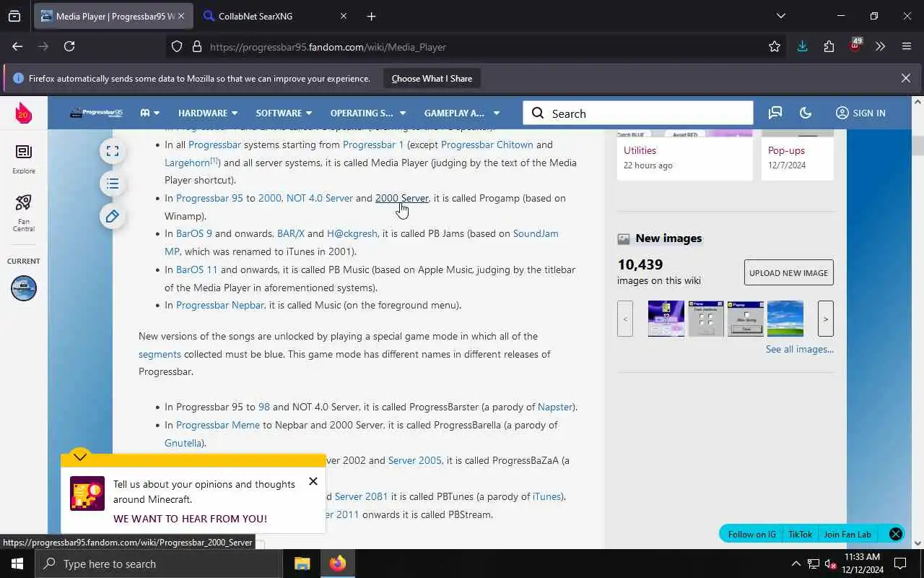The image size is (924, 578).
Task: Open the Pop-ups recent activity link
Action: coord(786,150)
